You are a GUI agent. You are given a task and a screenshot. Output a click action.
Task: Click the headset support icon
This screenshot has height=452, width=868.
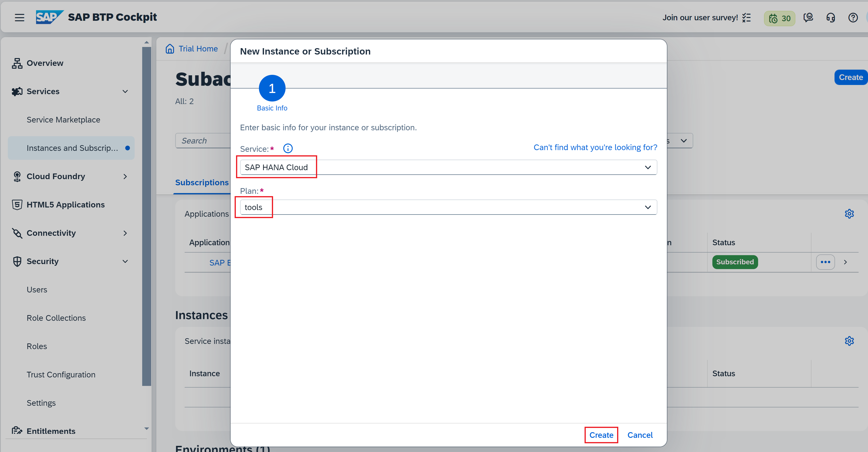tap(831, 17)
